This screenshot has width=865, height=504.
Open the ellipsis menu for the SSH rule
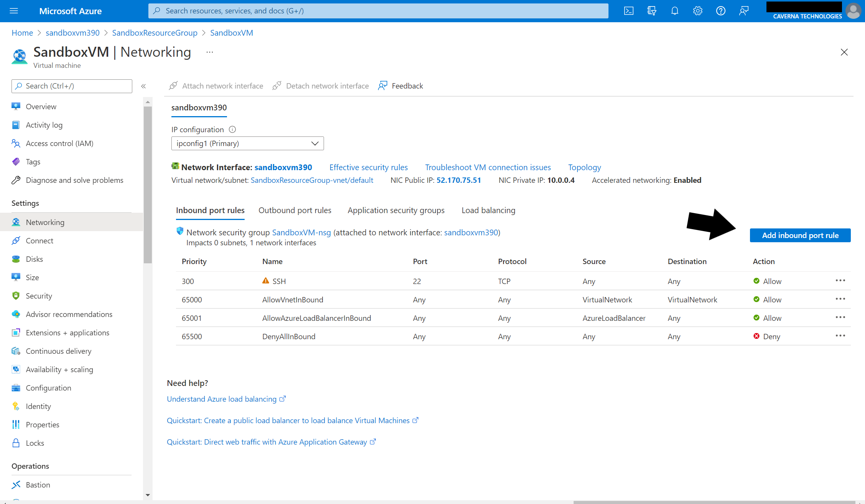coord(840,281)
